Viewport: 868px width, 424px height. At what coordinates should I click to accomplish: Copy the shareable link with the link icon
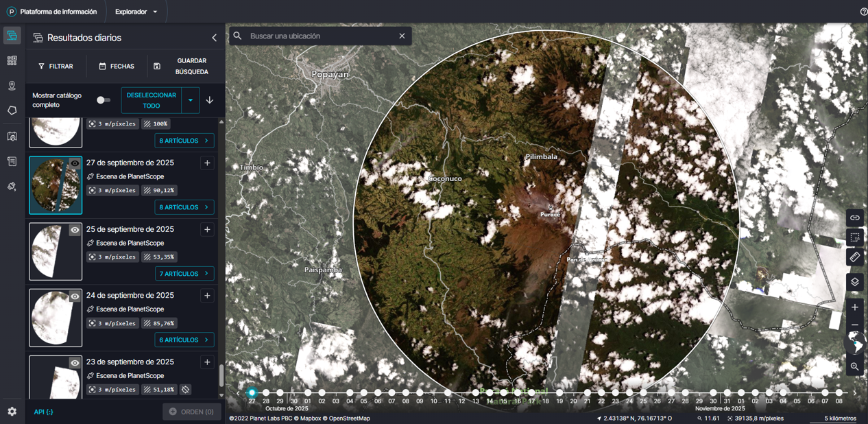854,217
